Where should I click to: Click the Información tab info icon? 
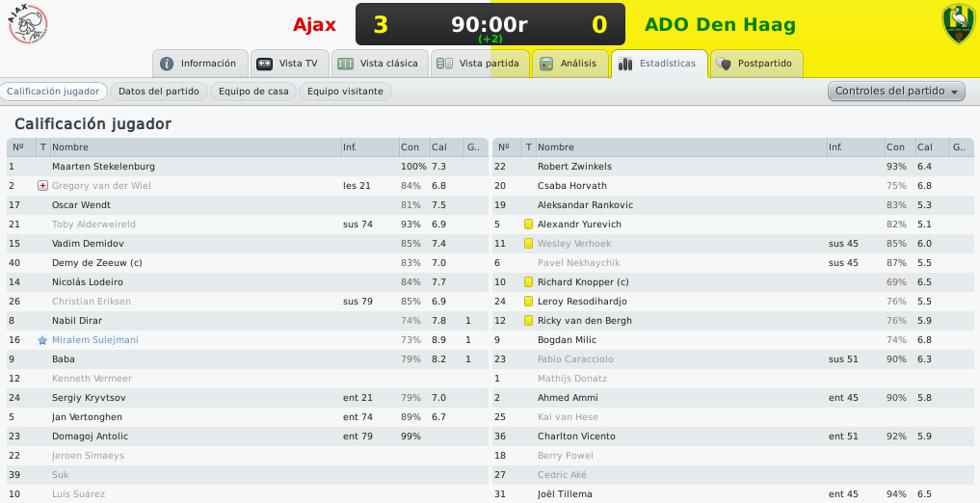pyautogui.click(x=167, y=64)
